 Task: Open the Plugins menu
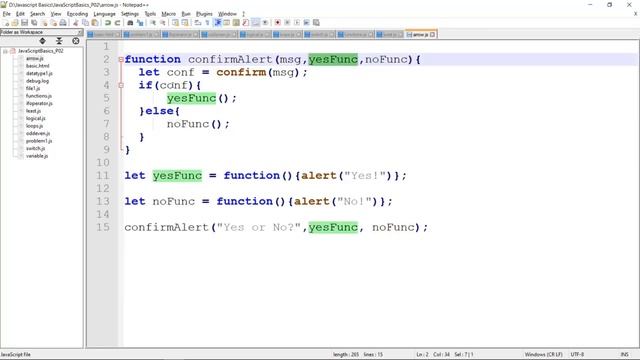(x=204, y=14)
